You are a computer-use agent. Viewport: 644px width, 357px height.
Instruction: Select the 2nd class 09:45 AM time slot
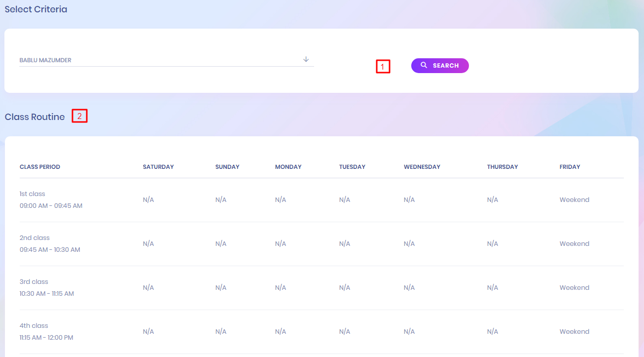coord(50,250)
